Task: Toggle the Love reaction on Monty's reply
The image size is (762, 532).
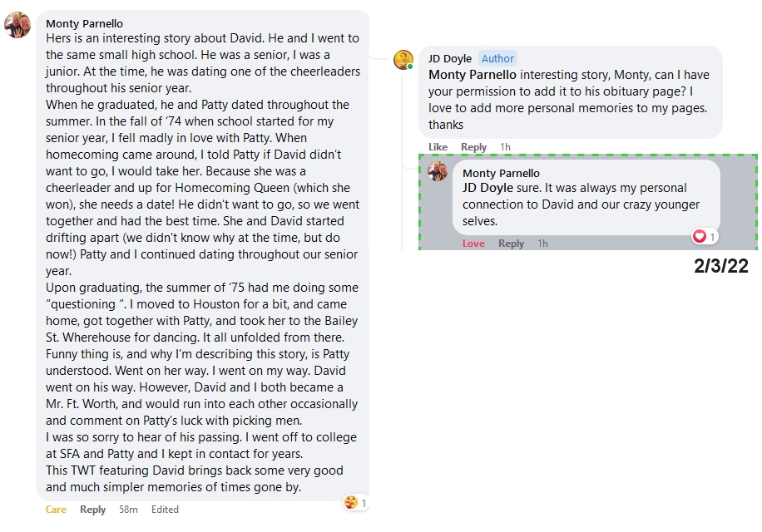Action: tap(473, 244)
